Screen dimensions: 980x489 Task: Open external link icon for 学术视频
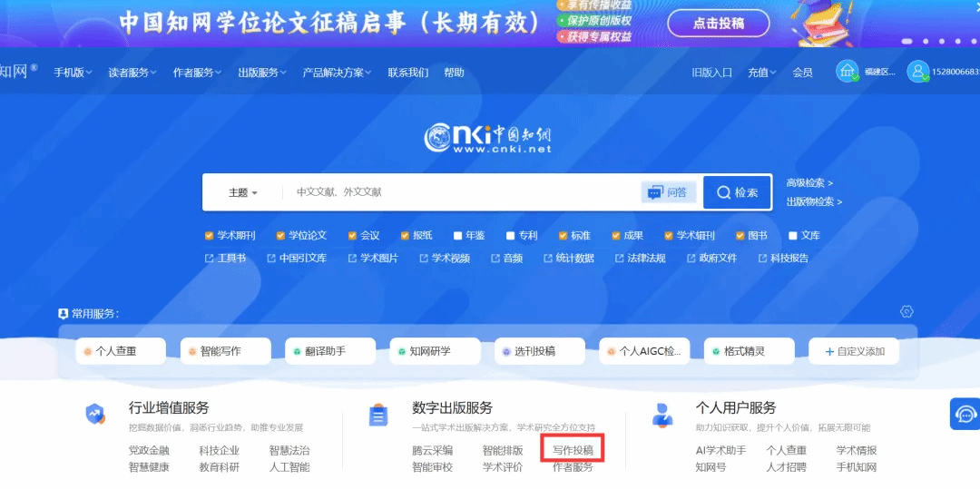point(423,258)
